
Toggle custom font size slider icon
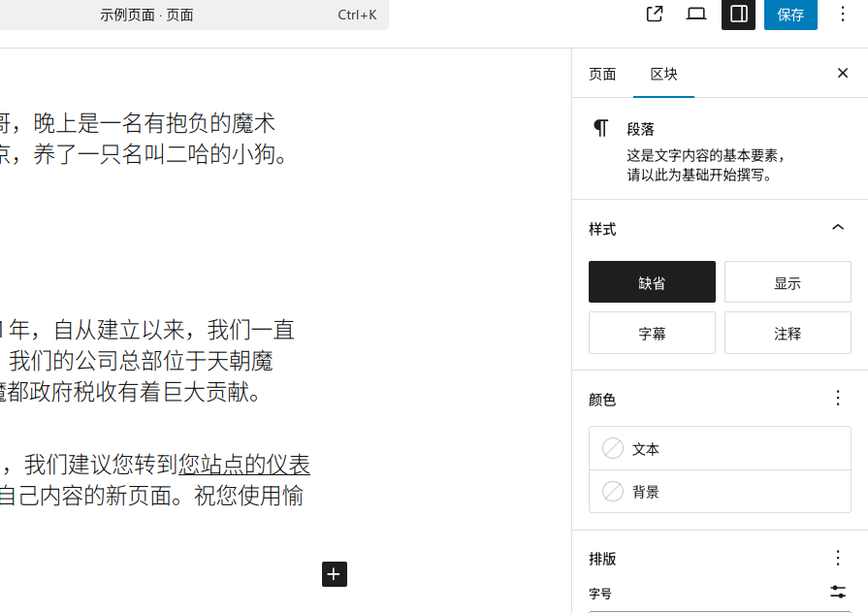point(838,592)
